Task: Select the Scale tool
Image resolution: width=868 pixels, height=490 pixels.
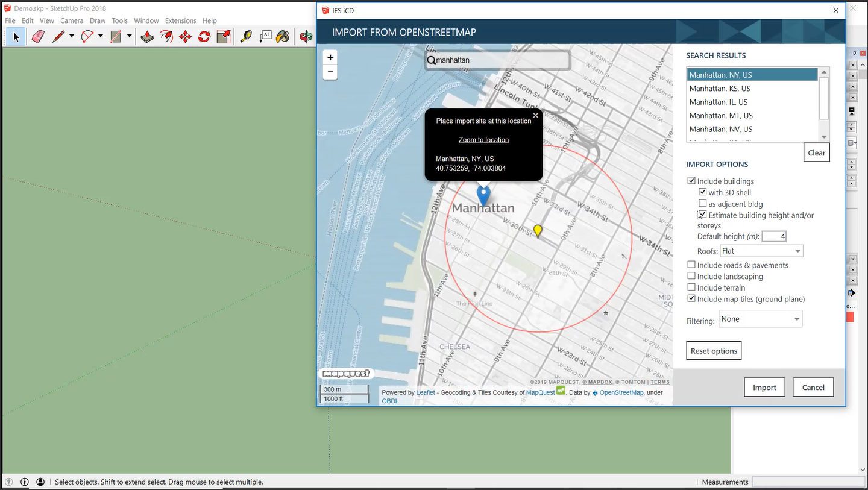Action: tap(224, 37)
